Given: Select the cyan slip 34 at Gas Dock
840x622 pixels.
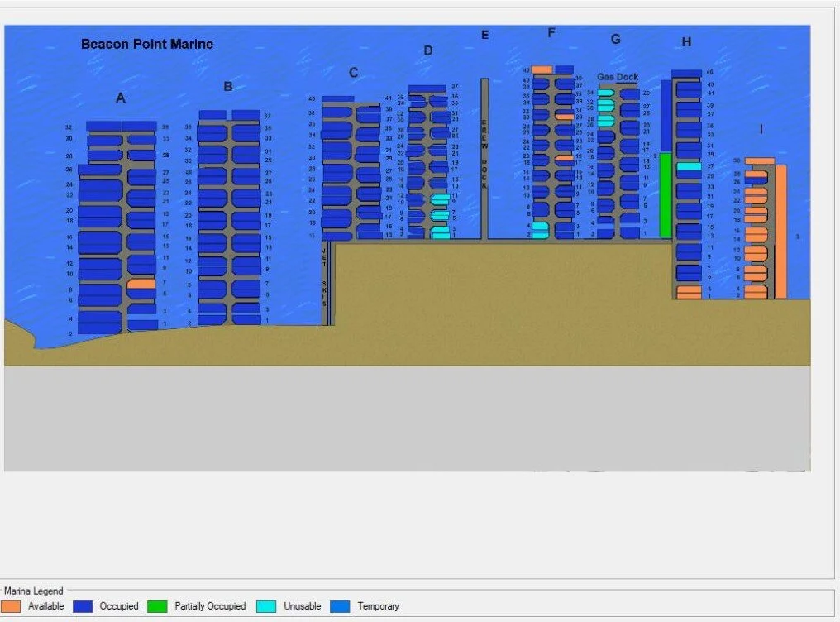Looking at the screenshot, I should [606, 93].
